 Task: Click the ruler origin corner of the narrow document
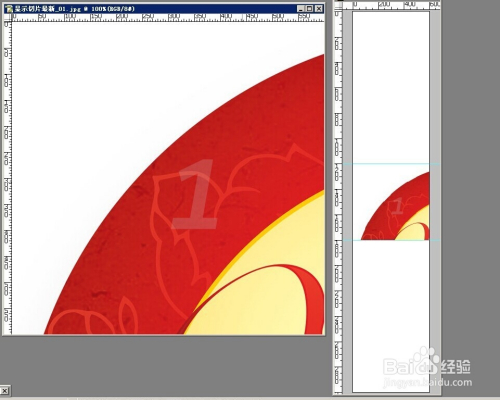(339, 5)
